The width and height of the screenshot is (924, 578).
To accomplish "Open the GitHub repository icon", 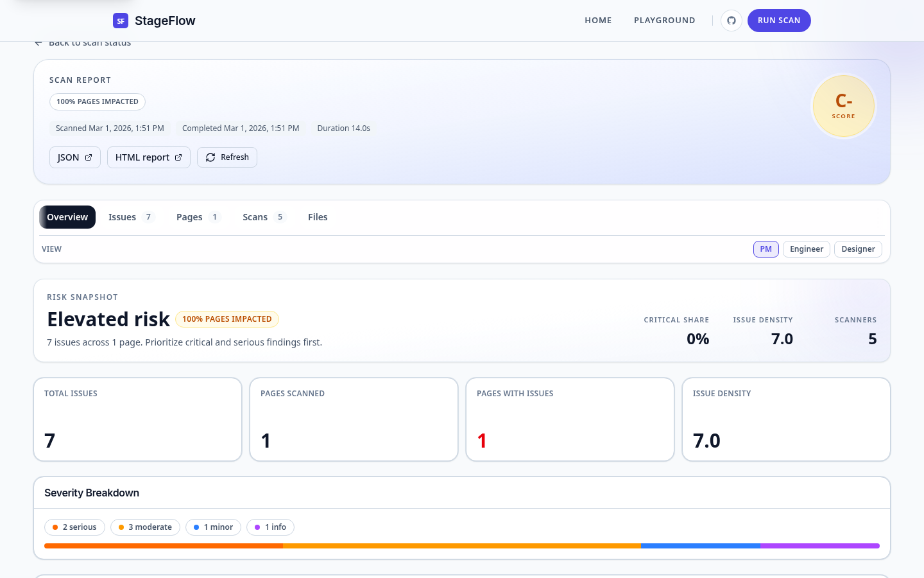I will coord(732,20).
